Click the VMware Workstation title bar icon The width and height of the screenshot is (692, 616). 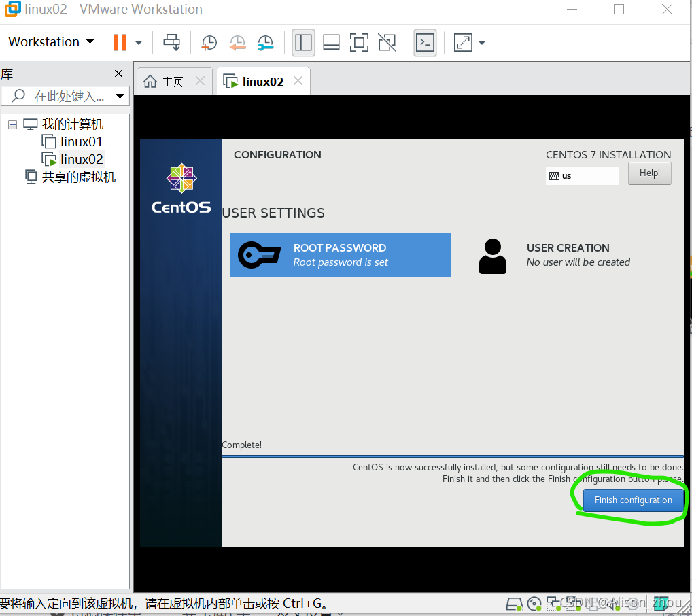click(x=12, y=9)
